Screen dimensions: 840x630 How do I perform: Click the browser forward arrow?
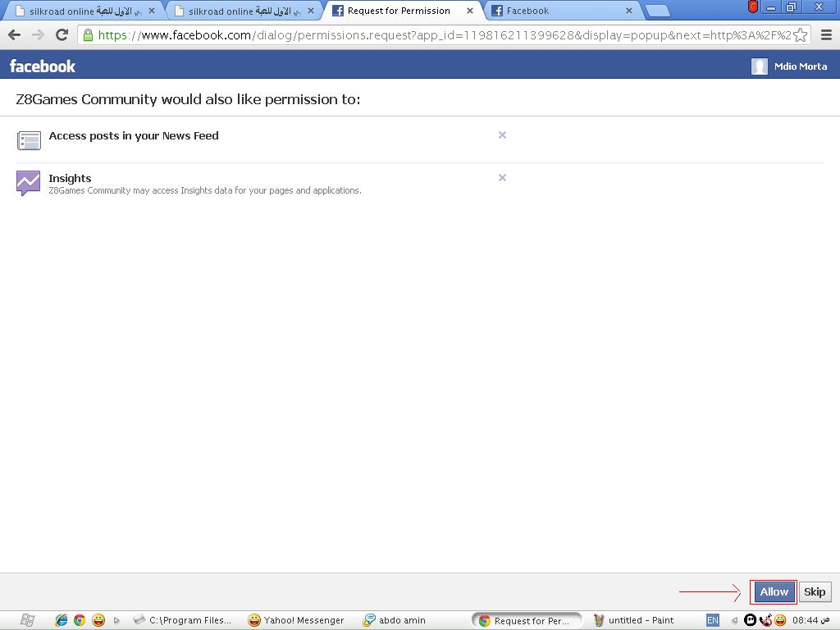click(x=38, y=35)
